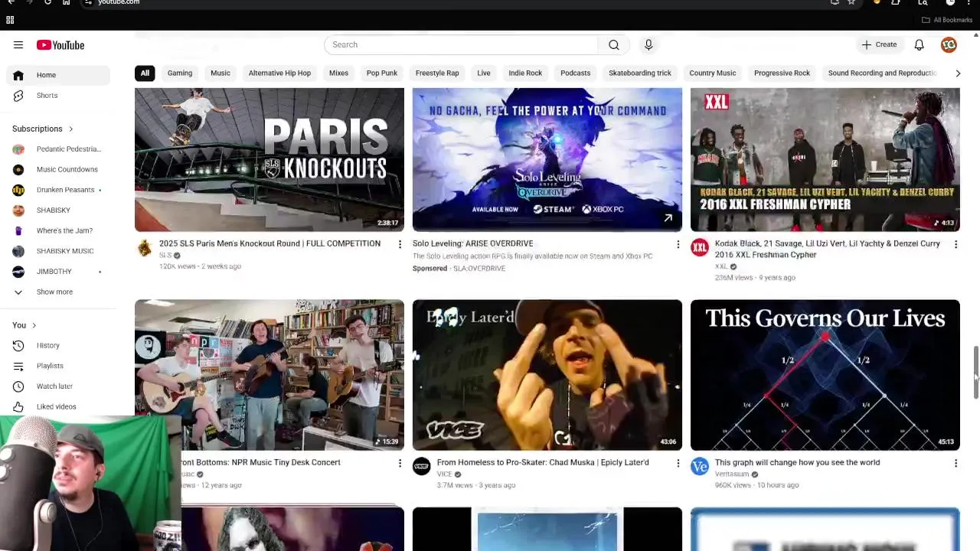Click the XXL channel avatar
This screenshot has width=980, height=551.
coord(700,247)
